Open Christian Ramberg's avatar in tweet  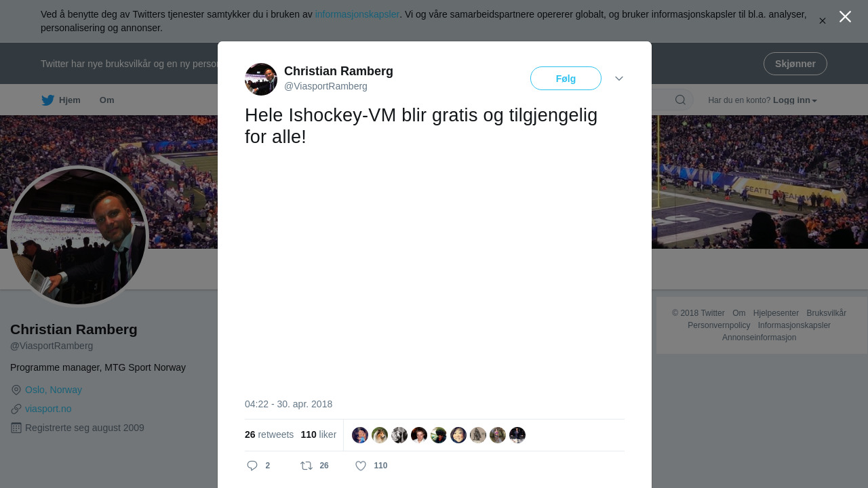(x=261, y=79)
